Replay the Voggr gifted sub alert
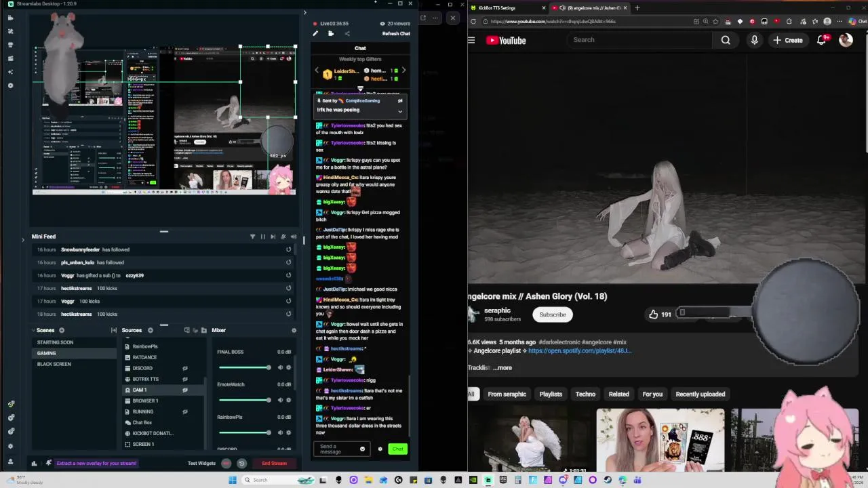Screen dimensions: 868x488 click(288, 275)
